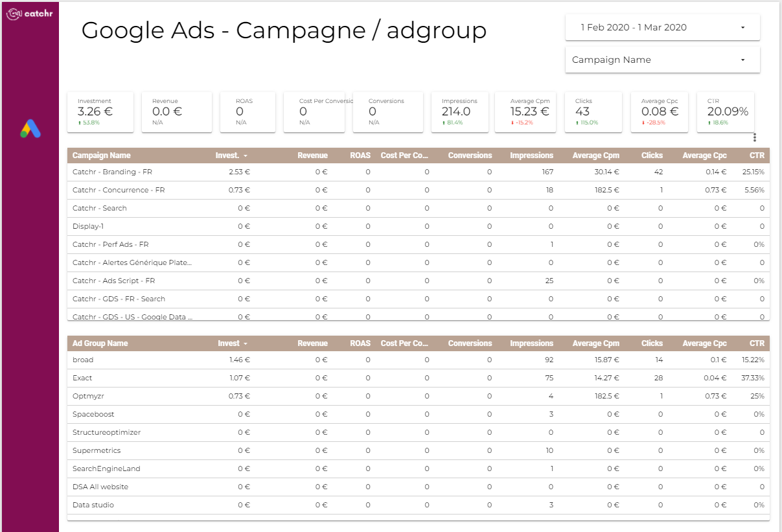Sort the ad group table by the Impressions header
Image resolution: width=782 pixels, height=532 pixels.
[531, 343]
